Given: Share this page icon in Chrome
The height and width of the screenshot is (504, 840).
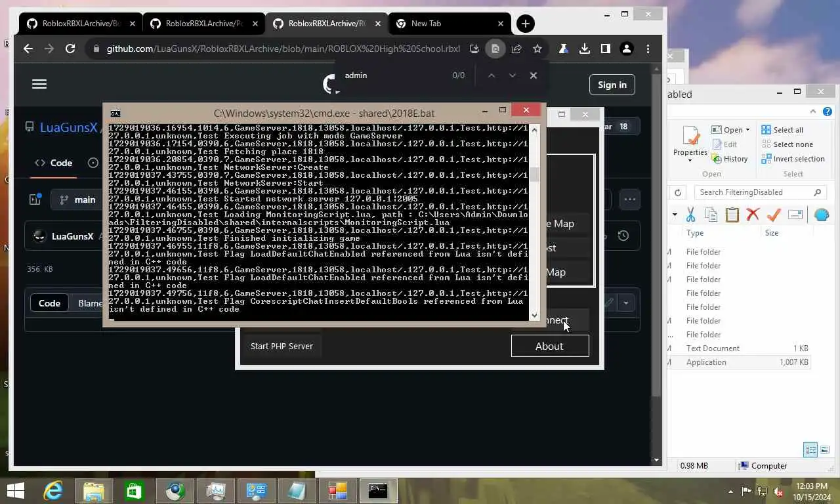Looking at the screenshot, I should [516, 49].
